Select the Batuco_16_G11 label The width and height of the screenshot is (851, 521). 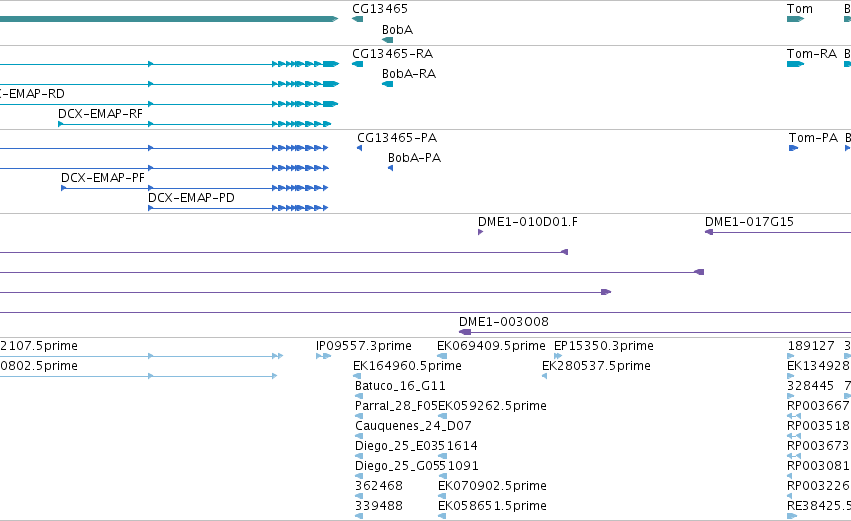pos(400,386)
